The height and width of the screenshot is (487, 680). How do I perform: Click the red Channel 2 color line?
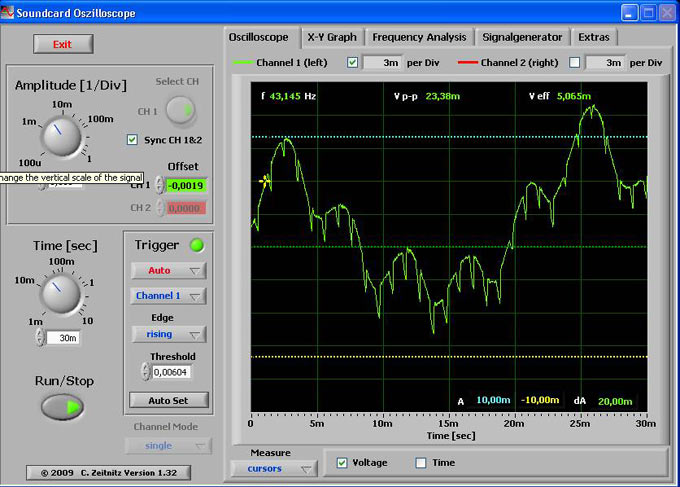tap(468, 63)
